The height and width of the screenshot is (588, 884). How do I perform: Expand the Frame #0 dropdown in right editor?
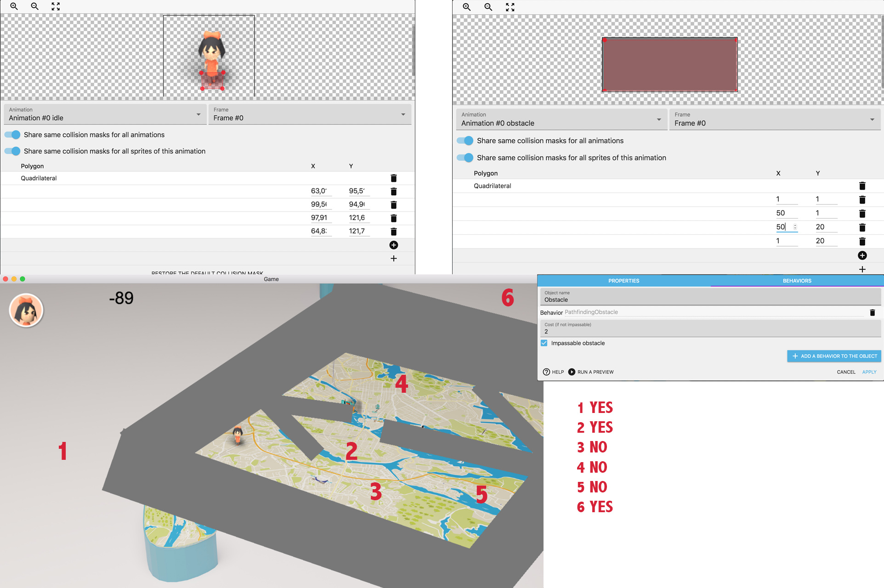click(x=775, y=119)
